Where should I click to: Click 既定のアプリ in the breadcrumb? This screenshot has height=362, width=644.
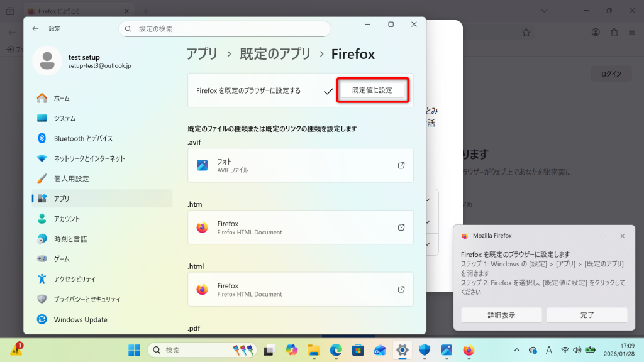275,54
